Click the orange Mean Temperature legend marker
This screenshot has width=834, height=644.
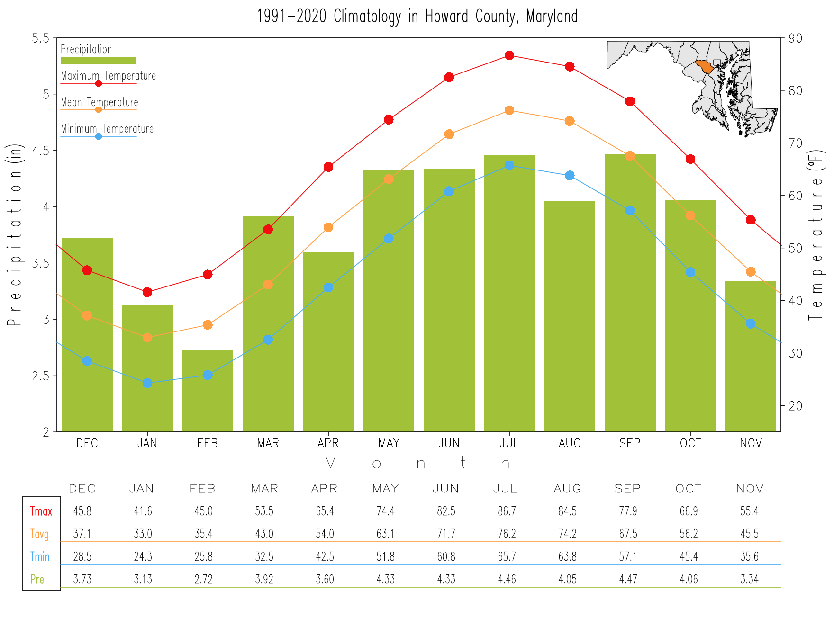click(99, 110)
